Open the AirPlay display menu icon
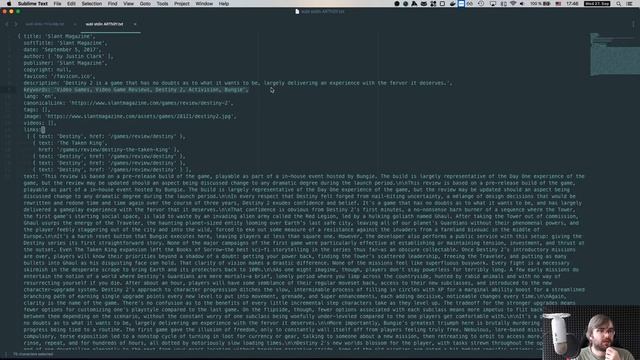The height and width of the screenshot is (360, 640). pyautogui.click(x=493, y=3)
